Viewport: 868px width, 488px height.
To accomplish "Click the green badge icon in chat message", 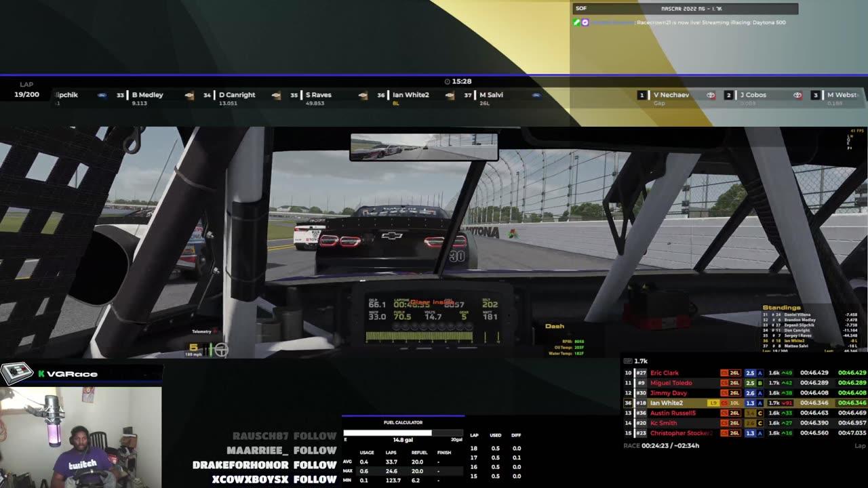I will pyautogui.click(x=576, y=22).
